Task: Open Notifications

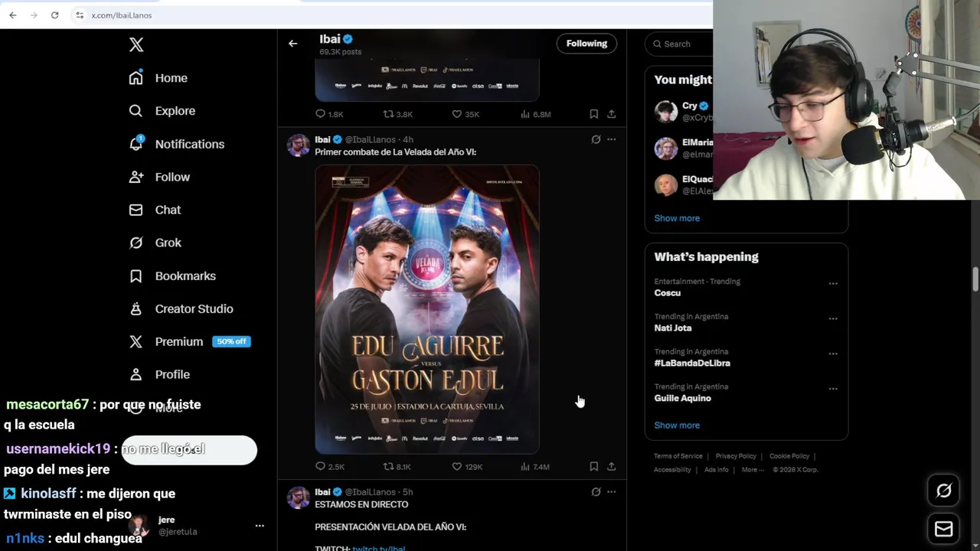Action: click(178, 144)
